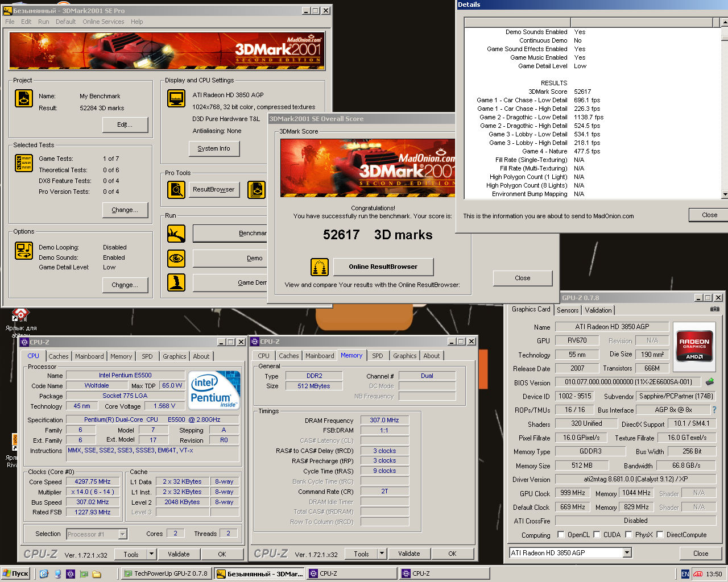Open the GPU selection dropdown in GPU-Z
This screenshot has width=728, height=582.
coord(627,552)
